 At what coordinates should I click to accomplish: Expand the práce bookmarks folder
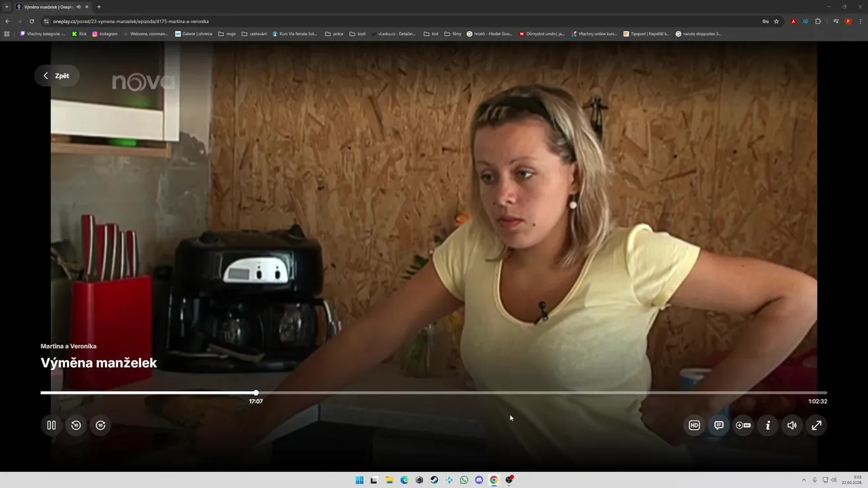[334, 33]
